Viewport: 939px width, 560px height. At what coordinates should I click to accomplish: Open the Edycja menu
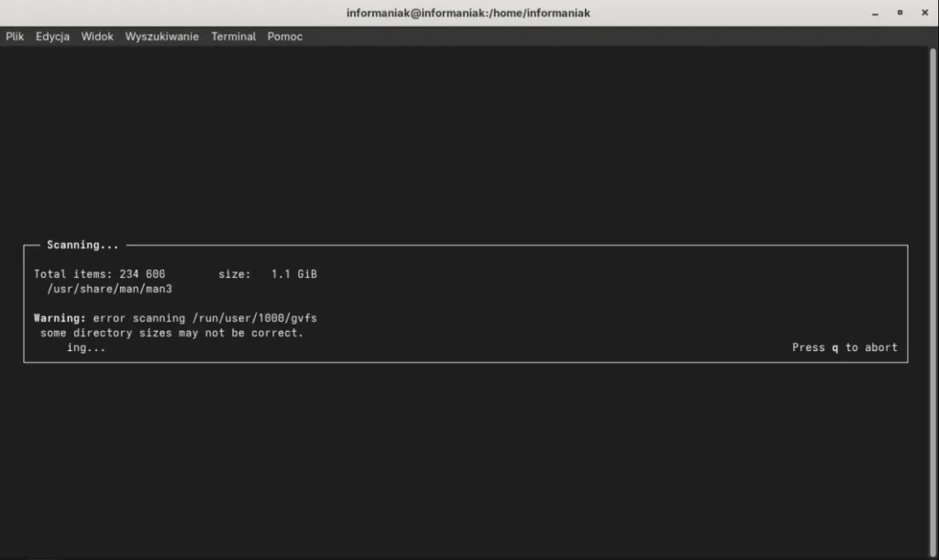[x=52, y=37]
